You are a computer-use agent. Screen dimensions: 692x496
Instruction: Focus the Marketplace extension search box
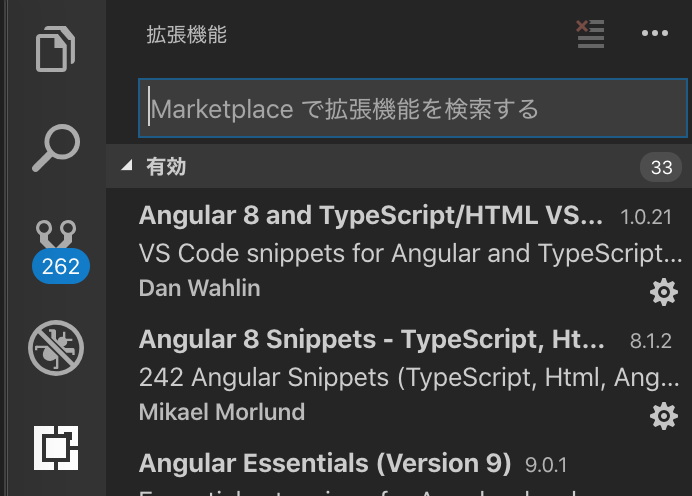[413, 108]
